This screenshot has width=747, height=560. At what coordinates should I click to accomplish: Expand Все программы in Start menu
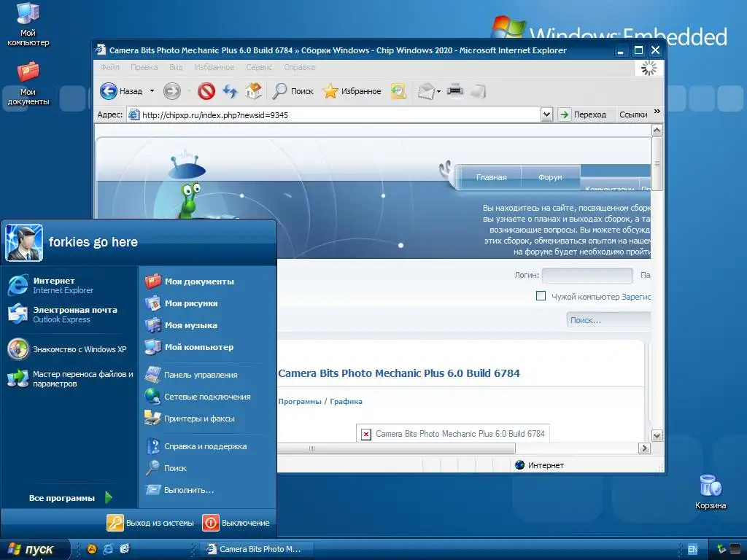coord(71,497)
